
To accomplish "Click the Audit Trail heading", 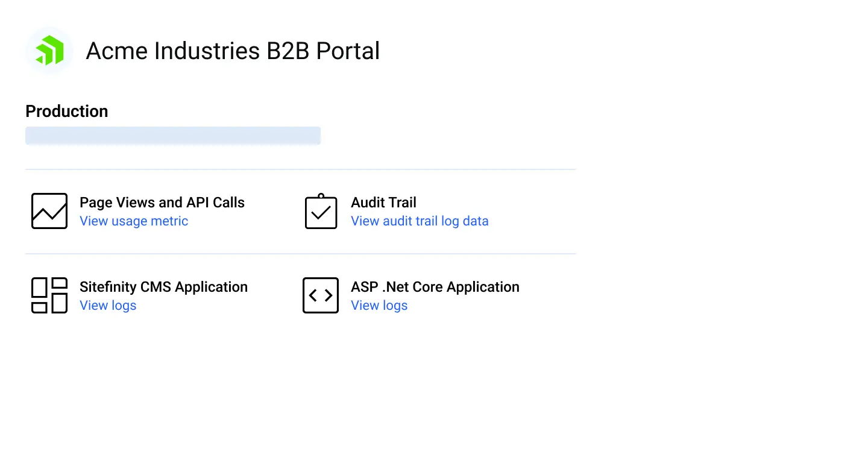I will [x=383, y=203].
